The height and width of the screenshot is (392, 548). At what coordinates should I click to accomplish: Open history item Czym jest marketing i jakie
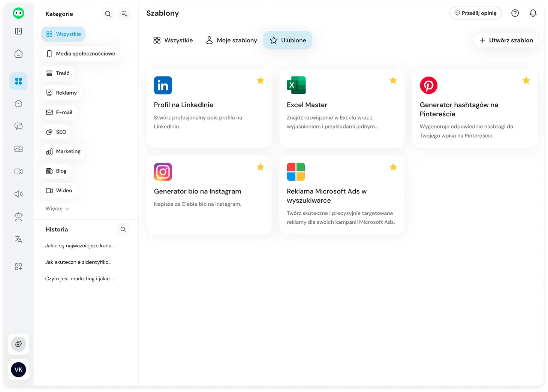(79, 278)
